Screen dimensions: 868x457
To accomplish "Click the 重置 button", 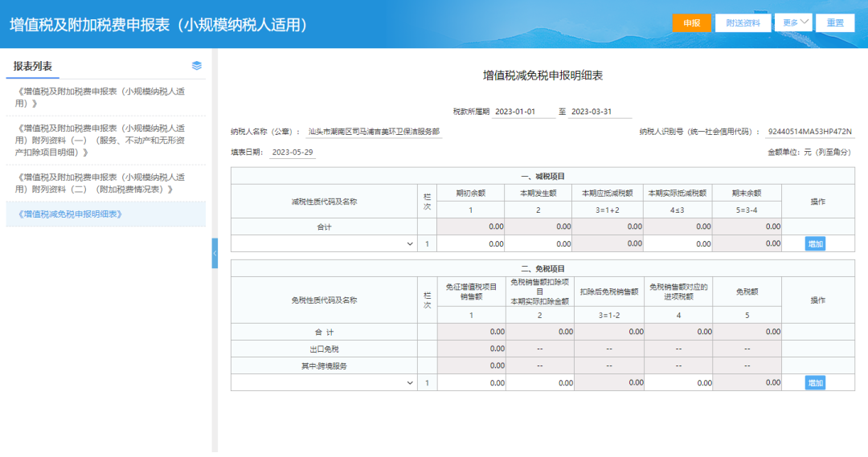I will [835, 22].
